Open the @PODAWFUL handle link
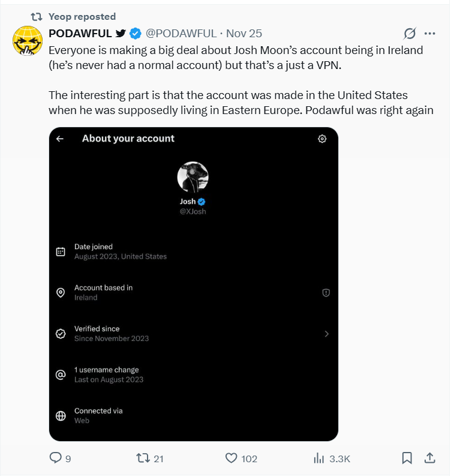Screen dimensions: 454x476 click(180, 34)
